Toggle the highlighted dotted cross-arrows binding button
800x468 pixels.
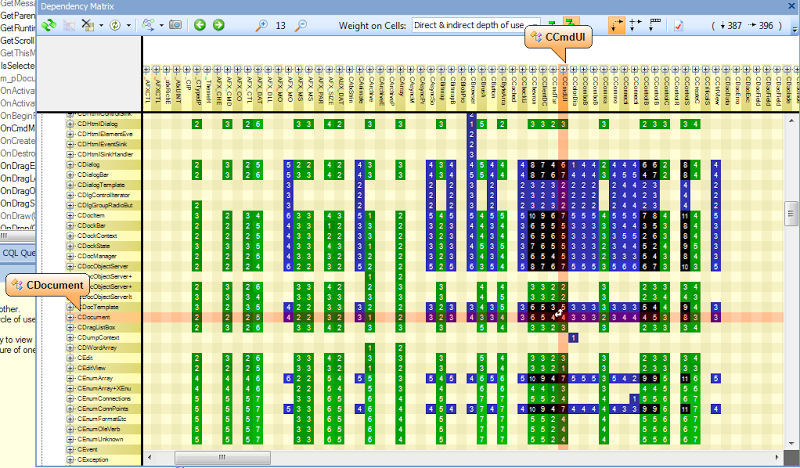[616, 25]
